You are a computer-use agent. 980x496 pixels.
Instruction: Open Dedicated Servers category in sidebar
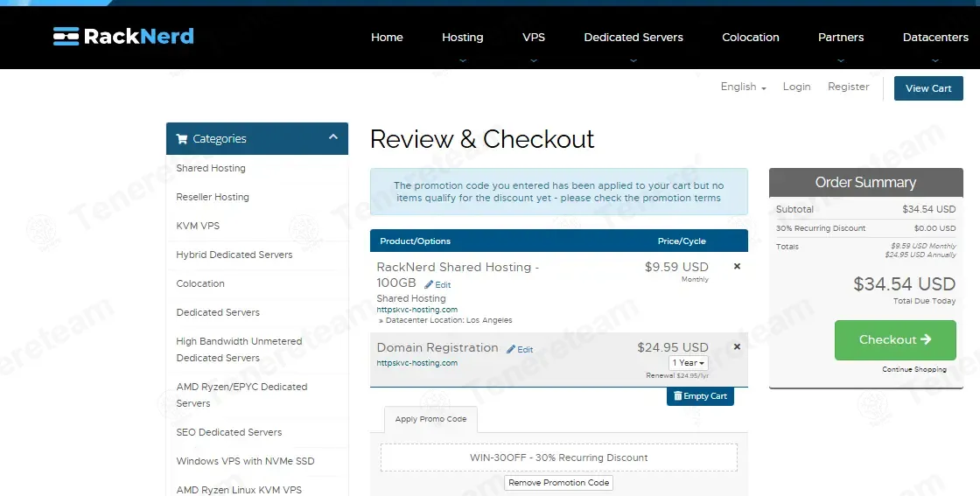218,312
